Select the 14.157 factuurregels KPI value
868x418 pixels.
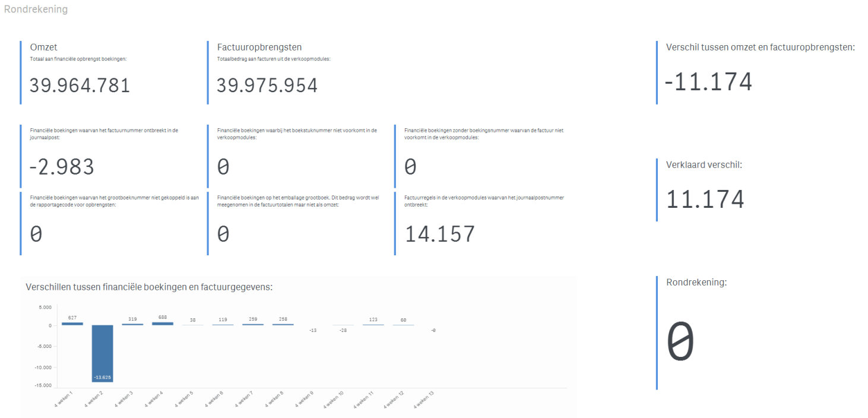(440, 234)
